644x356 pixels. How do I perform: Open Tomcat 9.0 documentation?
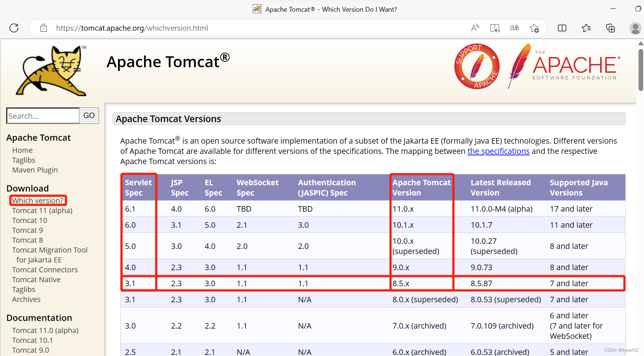pos(30,350)
